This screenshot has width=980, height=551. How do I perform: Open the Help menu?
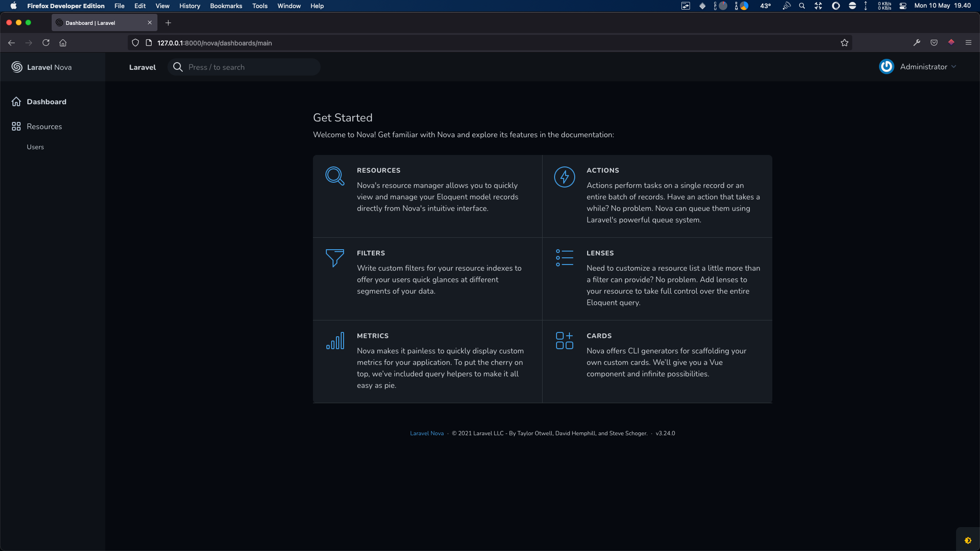point(317,6)
